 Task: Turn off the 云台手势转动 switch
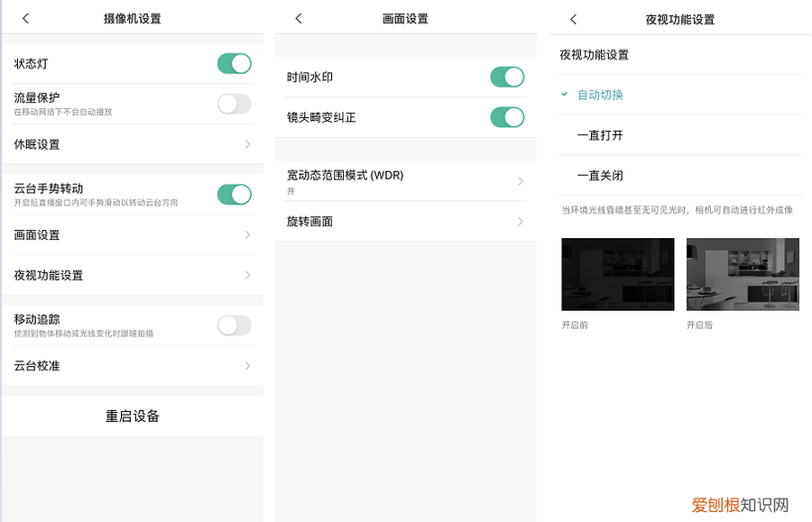[x=234, y=194]
